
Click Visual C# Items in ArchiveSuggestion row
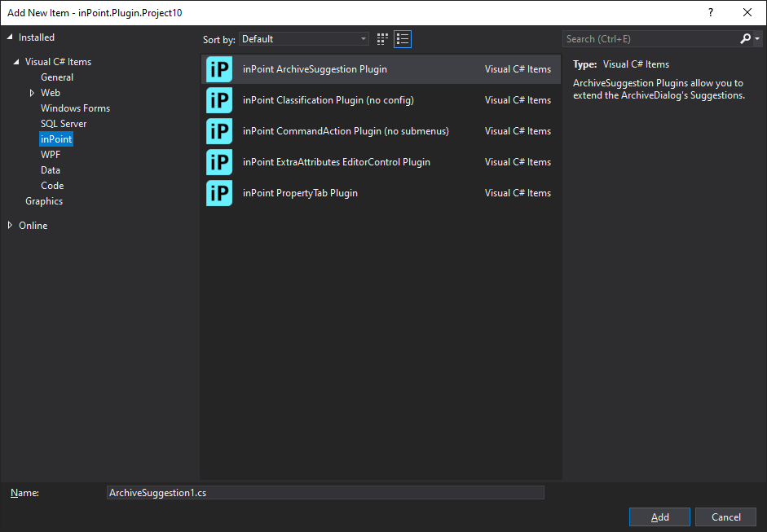(x=518, y=69)
